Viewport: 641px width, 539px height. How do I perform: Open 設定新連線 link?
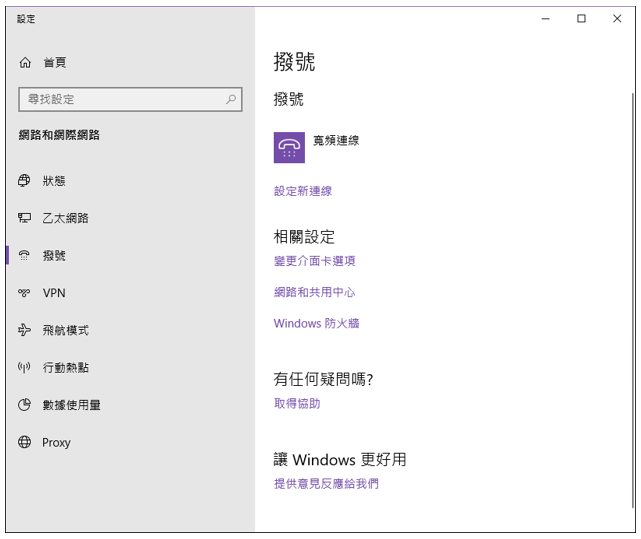(303, 191)
